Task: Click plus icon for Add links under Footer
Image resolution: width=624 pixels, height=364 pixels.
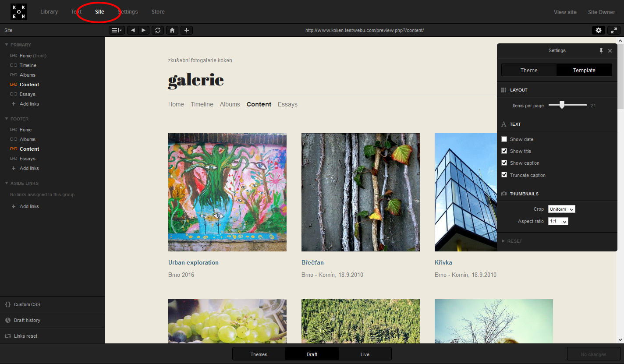Action: [x=14, y=168]
